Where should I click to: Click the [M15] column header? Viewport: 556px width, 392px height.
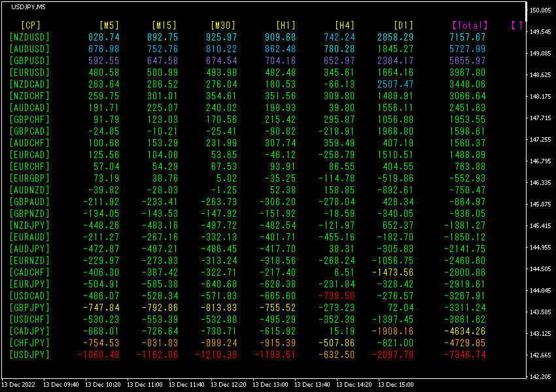[x=164, y=25]
